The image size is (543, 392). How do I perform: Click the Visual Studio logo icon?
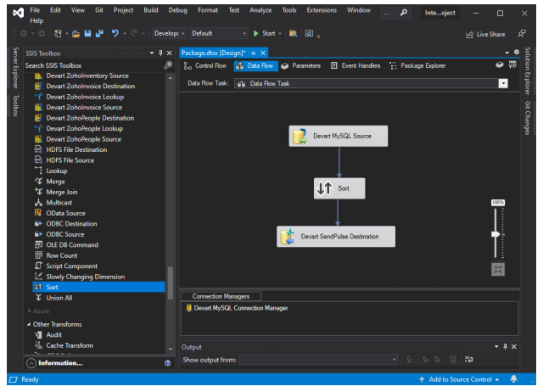19,13
